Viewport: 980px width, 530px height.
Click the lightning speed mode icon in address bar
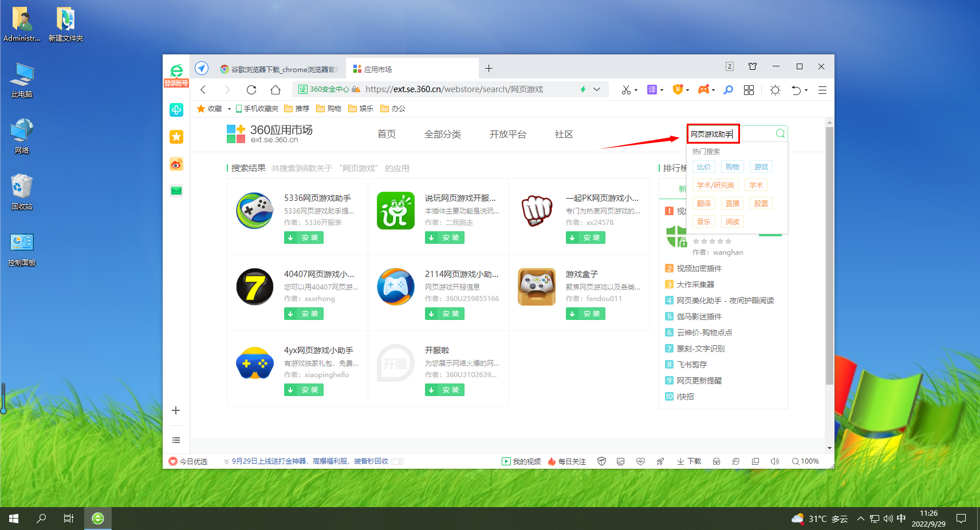pyautogui.click(x=583, y=89)
